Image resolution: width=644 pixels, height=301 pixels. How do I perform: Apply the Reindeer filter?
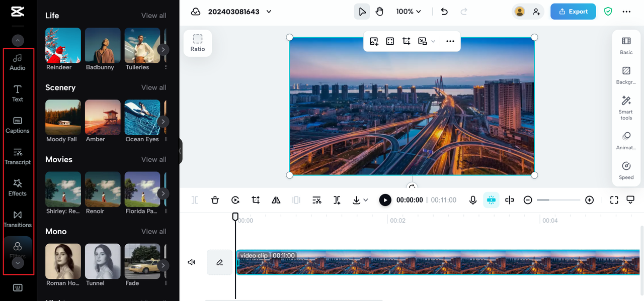click(x=63, y=49)
